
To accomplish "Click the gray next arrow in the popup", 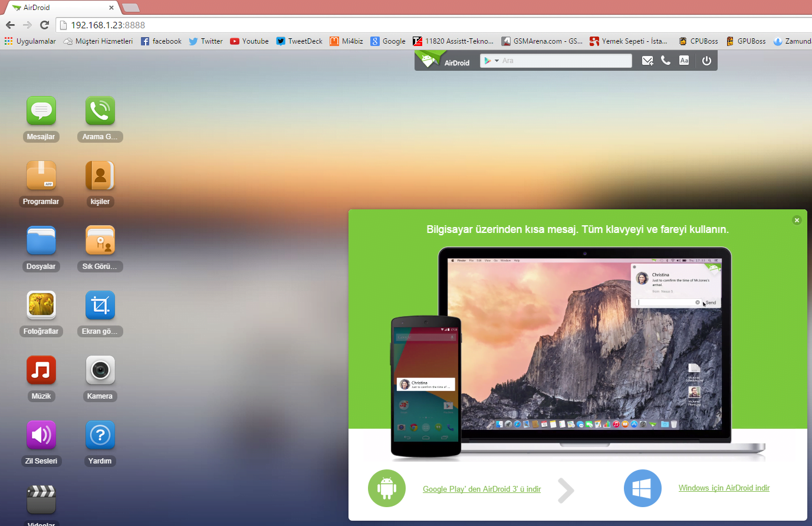I will (566, 490).
